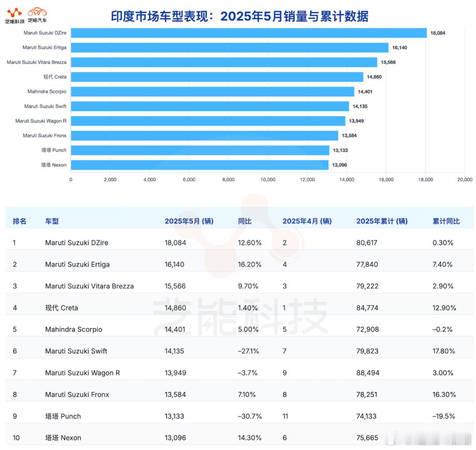
Task: Click the Maruti Suzuki Vitara Brezza axis label
Action: [37, 62]
